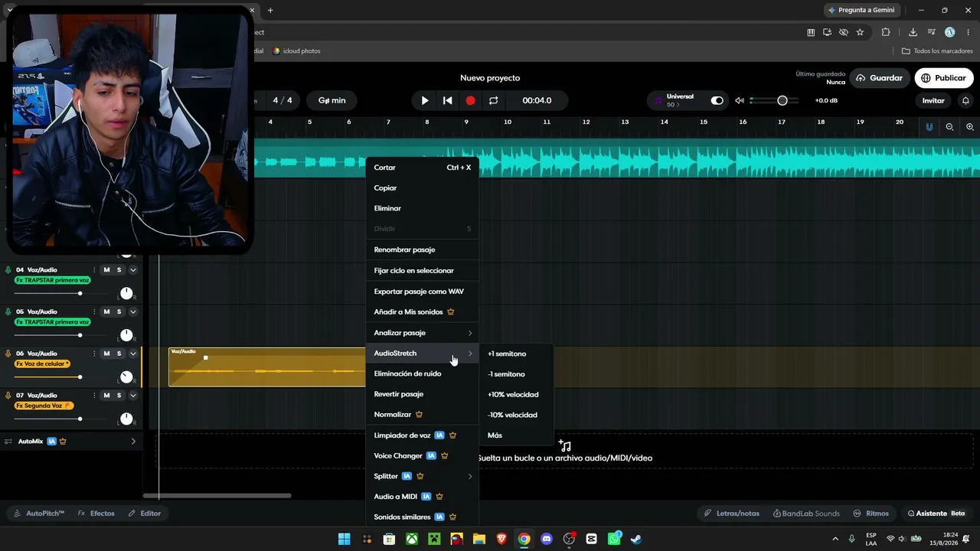Click the microphone icon of track 07
This screenshot has width=980, height=551.
coord(8,396)
